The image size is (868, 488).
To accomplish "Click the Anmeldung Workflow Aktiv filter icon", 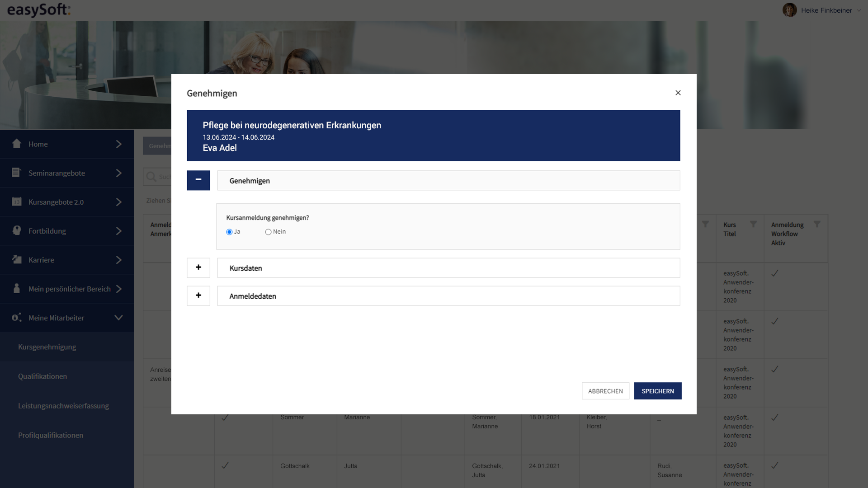I will coord(817,224).
